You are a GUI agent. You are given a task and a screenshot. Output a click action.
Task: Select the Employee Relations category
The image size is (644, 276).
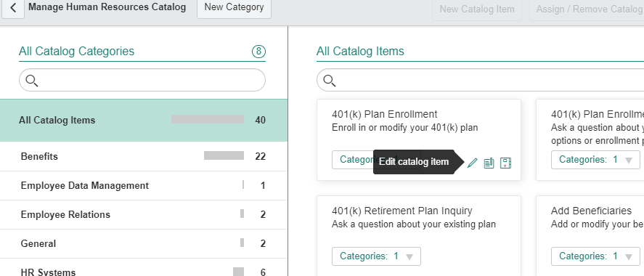[x=144, y=215]
